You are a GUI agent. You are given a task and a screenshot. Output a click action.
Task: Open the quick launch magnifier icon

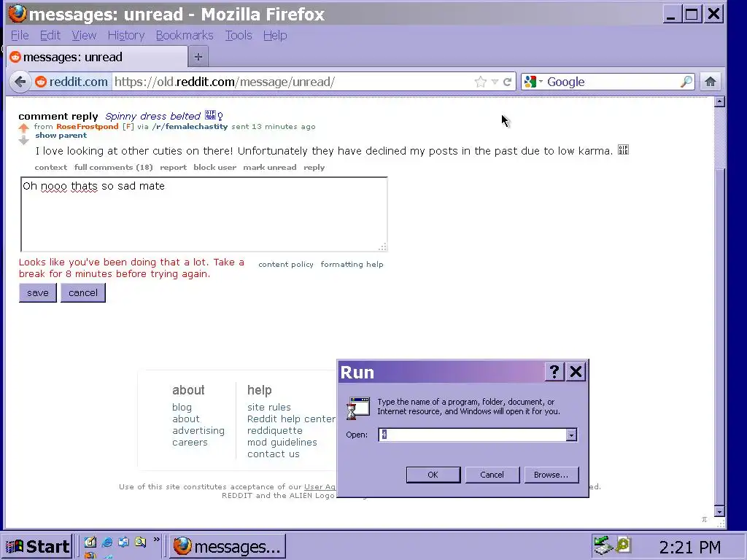point(140,542)
